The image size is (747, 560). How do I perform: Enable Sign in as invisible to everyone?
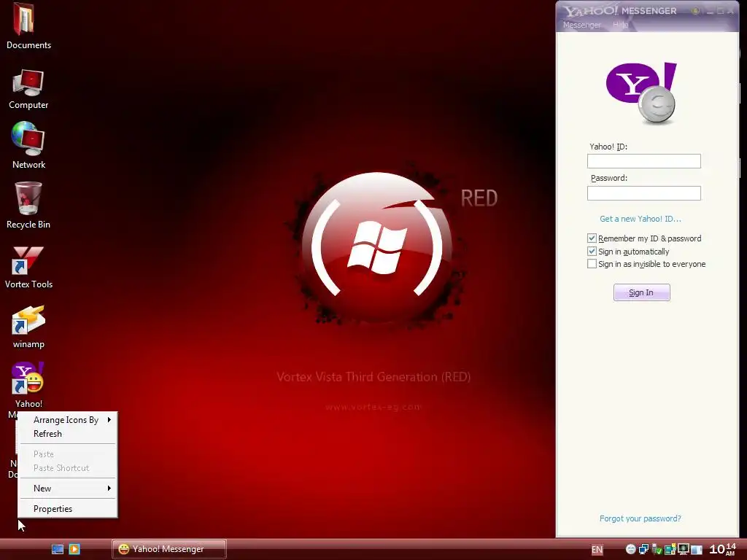point(592,264)
